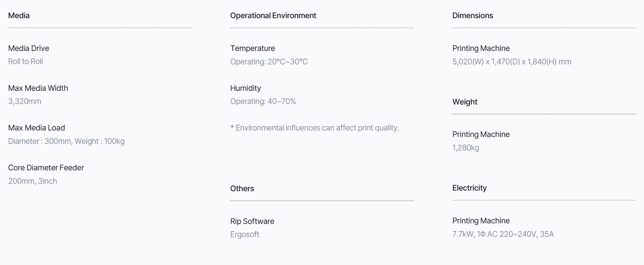This screenshot has height=265, width=644.
Task: Click the 1,280kg weight value
Action: click(466, 148)
